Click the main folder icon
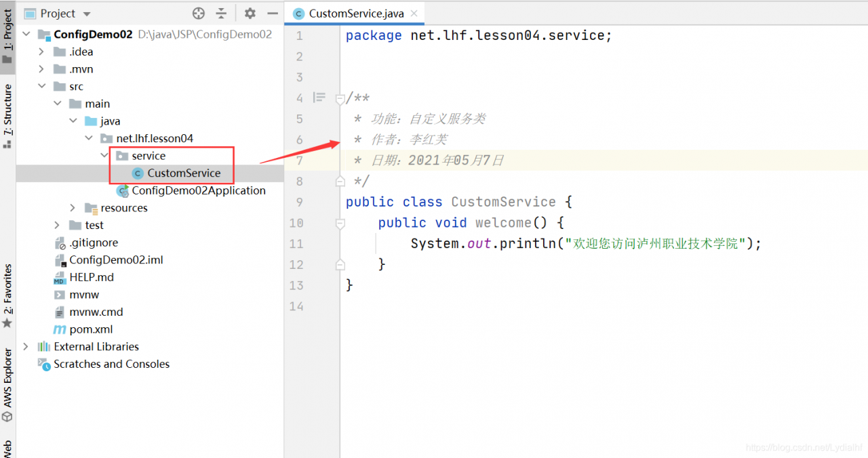 [75, 104]
